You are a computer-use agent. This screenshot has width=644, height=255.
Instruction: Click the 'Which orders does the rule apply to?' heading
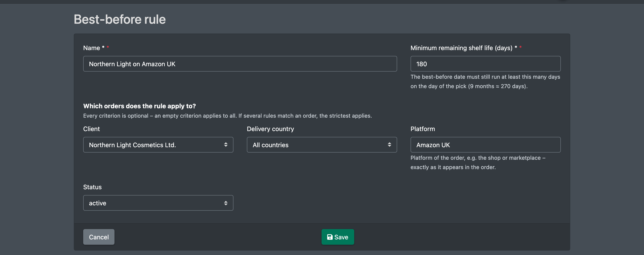140,106
